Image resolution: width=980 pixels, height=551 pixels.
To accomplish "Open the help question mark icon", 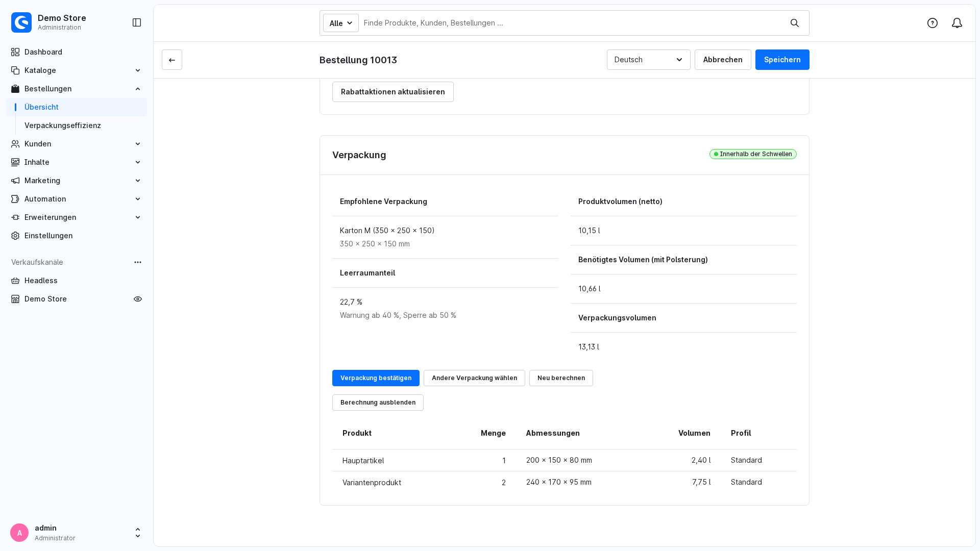I will (933, 23).
